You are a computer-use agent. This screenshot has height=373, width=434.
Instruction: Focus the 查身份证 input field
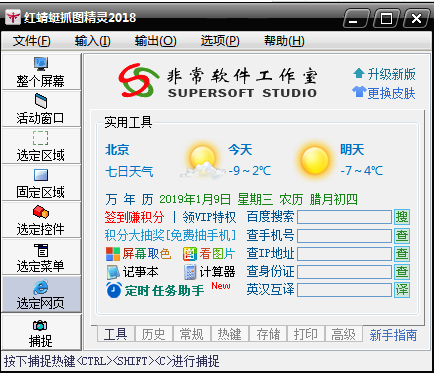(344, 272)
